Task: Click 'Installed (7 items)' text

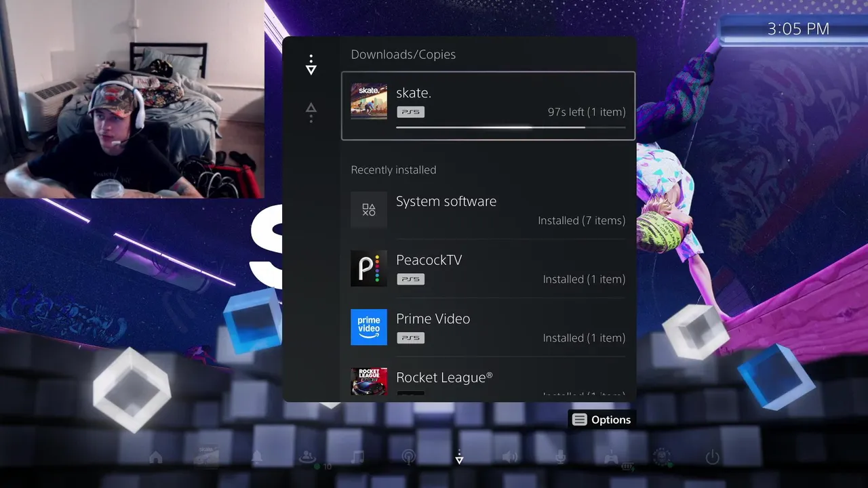Action: click(582, 220)
